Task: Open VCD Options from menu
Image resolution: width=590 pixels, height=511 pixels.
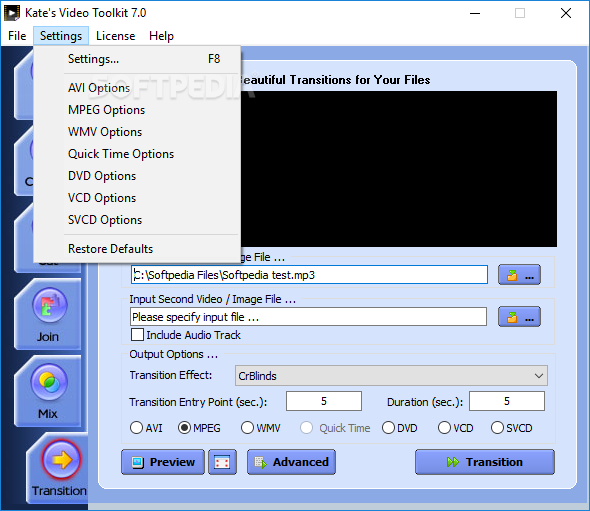Action: coord(137,198)
